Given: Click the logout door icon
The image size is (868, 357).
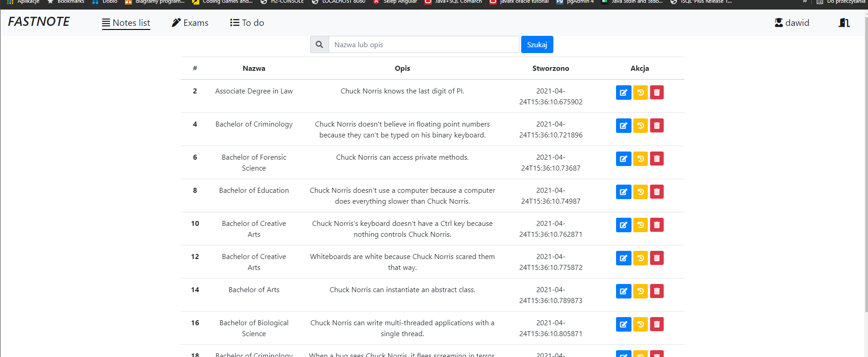Looking at the screenshot, I should point(844,23).
